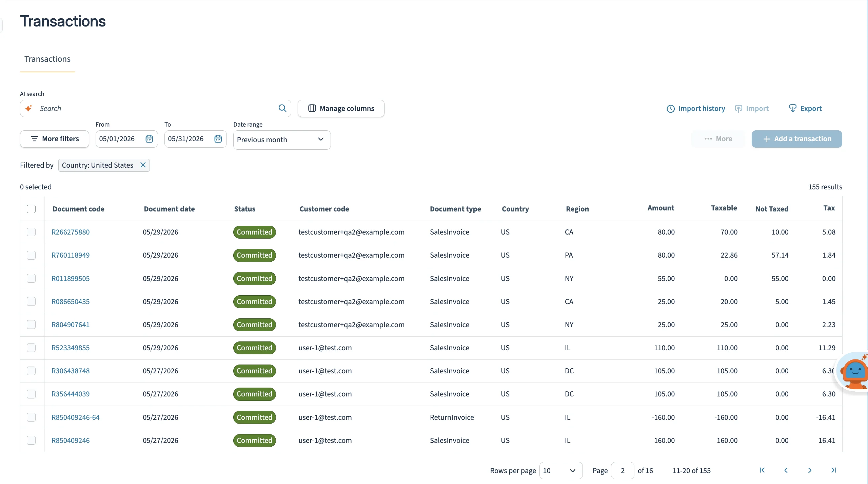Click the 57.14 not taxed value
868x484 pixels.
(780, 255)
